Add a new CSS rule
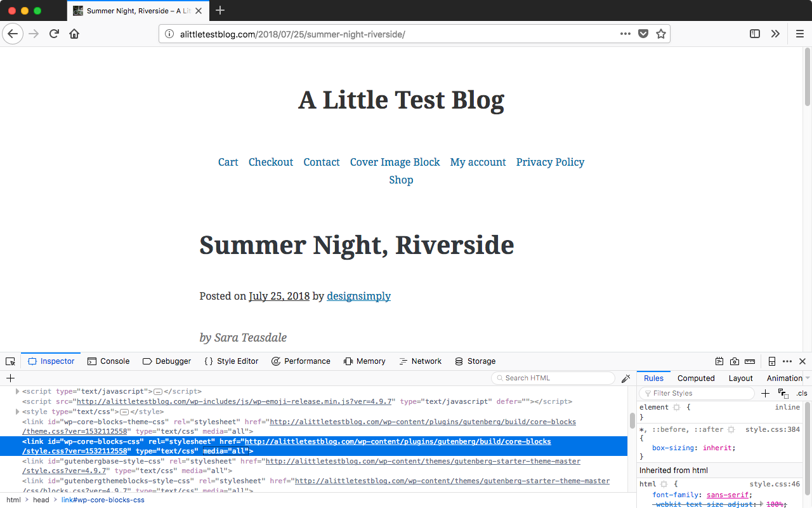The width and height of the screenshot is (812, 508). 765,393
